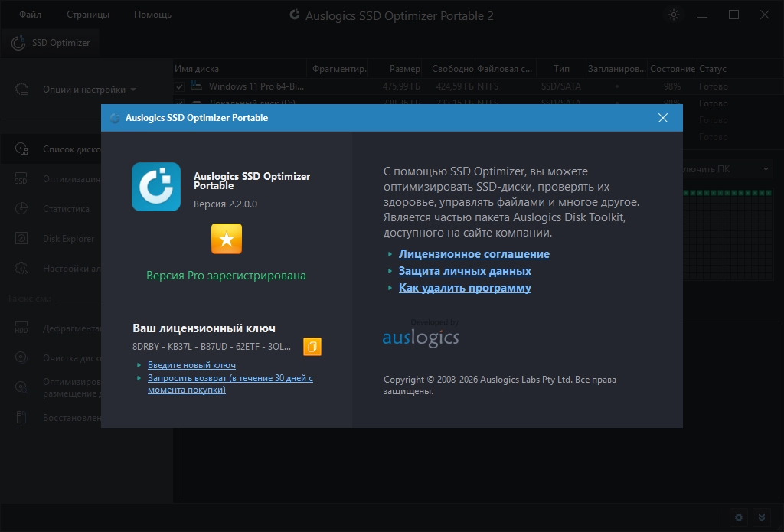Toggle the light/dark theme sun icon
The image size is (784, 532).
pyautogui.click(x=674, y=15)
